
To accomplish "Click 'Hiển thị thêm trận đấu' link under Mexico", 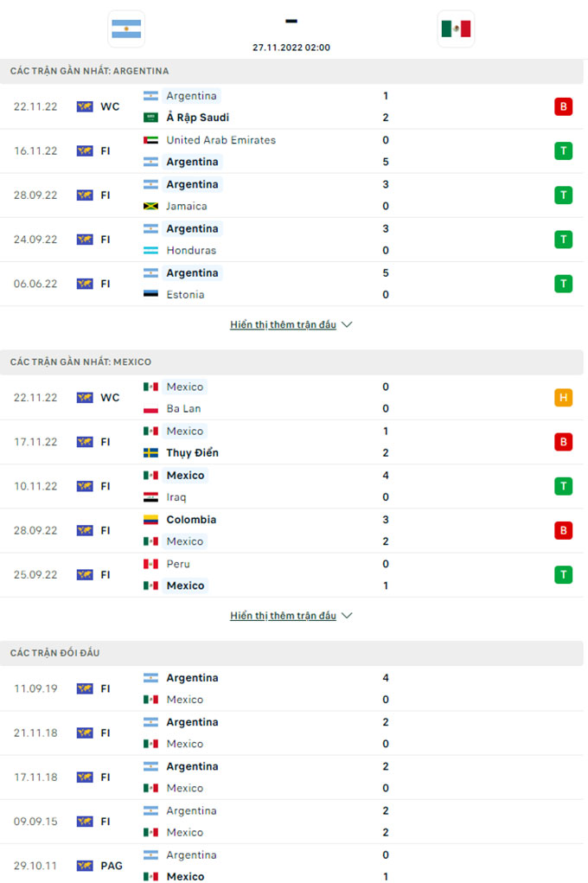I will tap(283, 616).
